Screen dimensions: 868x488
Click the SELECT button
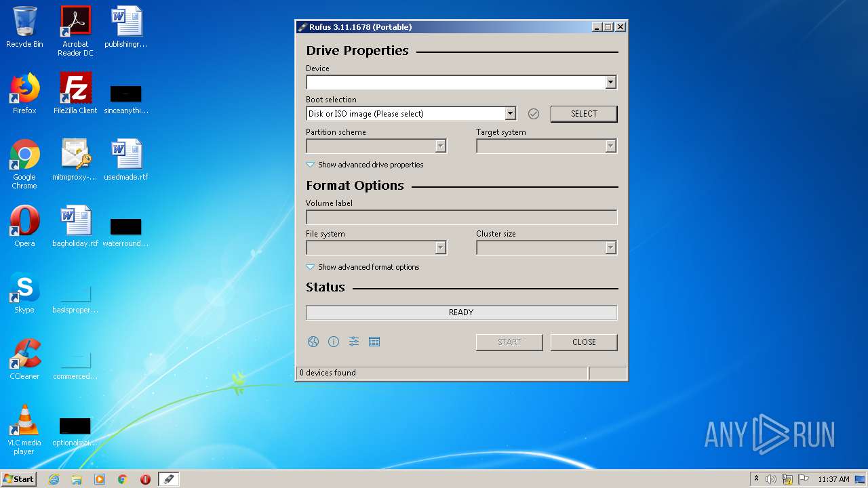(584, 114)
